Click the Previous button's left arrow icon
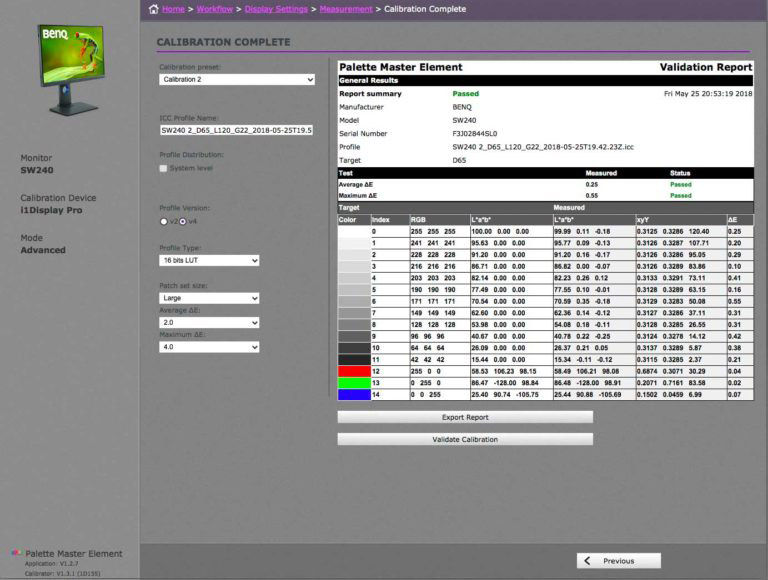 click(x=588, y=561)
